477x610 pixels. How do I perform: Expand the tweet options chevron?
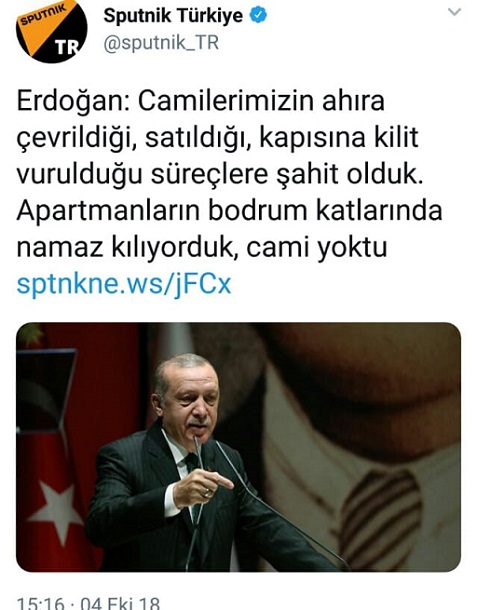click(x=454, y=12)
